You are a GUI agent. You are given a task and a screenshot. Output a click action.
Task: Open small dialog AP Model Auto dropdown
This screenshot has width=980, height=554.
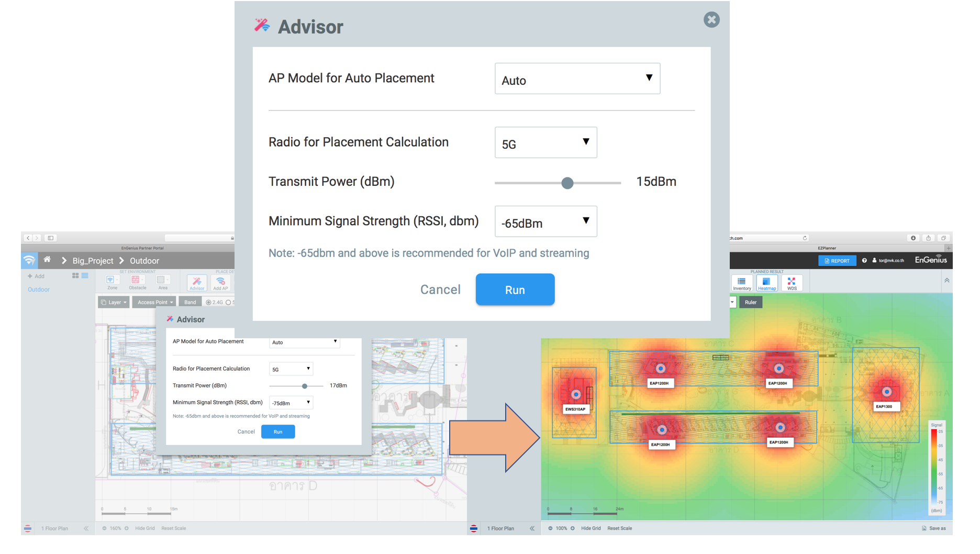(305, 342)
